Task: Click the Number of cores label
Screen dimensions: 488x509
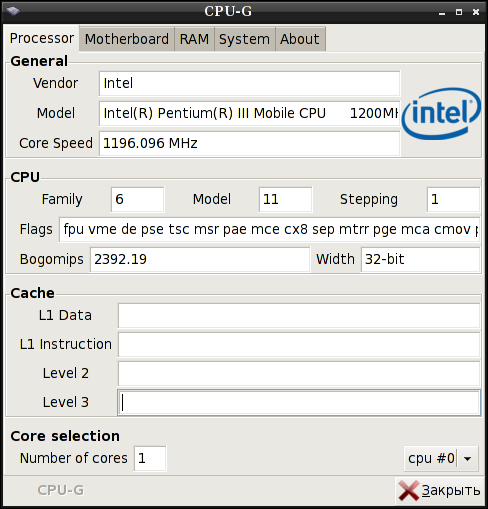Action: point(74,458)
